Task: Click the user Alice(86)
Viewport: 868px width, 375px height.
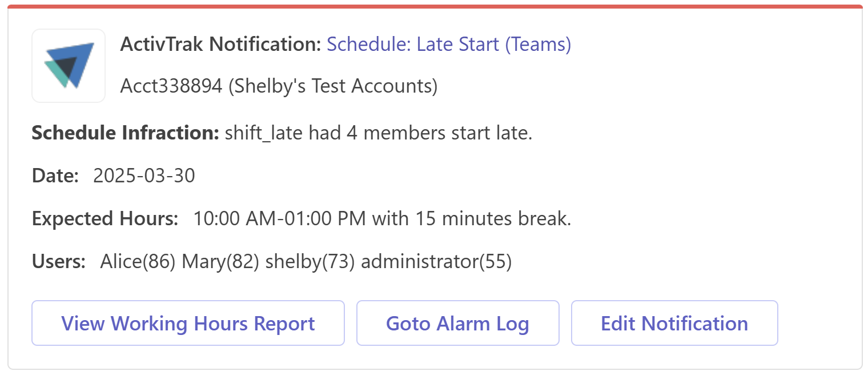Action: (x=138, y=262)
